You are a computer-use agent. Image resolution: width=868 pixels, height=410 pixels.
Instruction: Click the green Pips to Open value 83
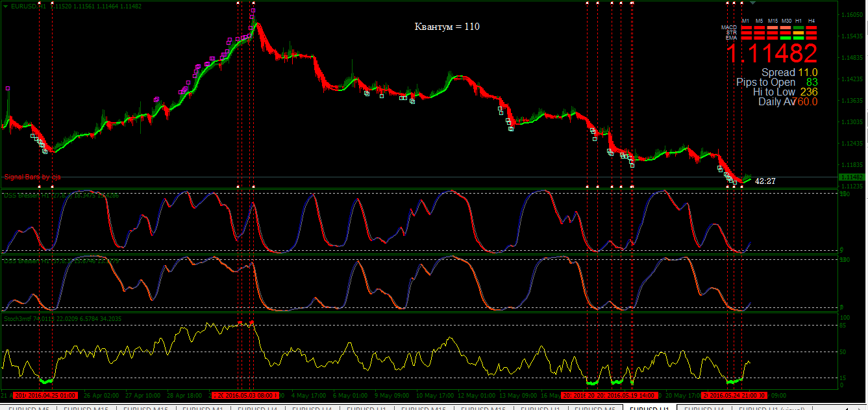[812, 83]
